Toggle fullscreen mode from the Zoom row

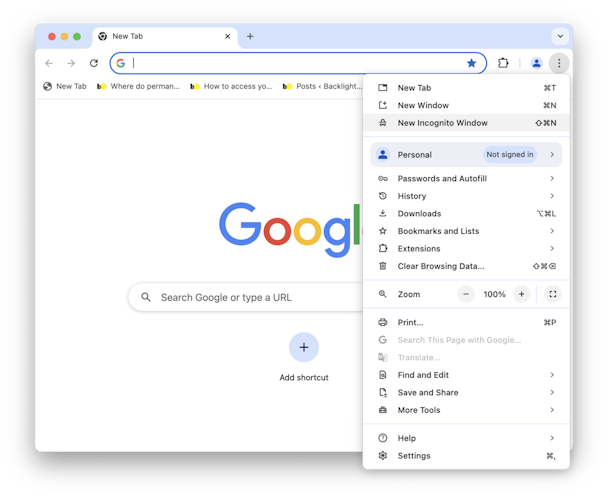(x=553, y=294)
